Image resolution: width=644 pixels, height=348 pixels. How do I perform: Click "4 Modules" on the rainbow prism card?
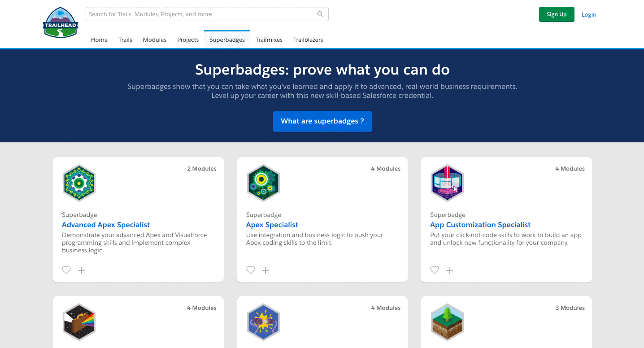click(x=202, y=308)
